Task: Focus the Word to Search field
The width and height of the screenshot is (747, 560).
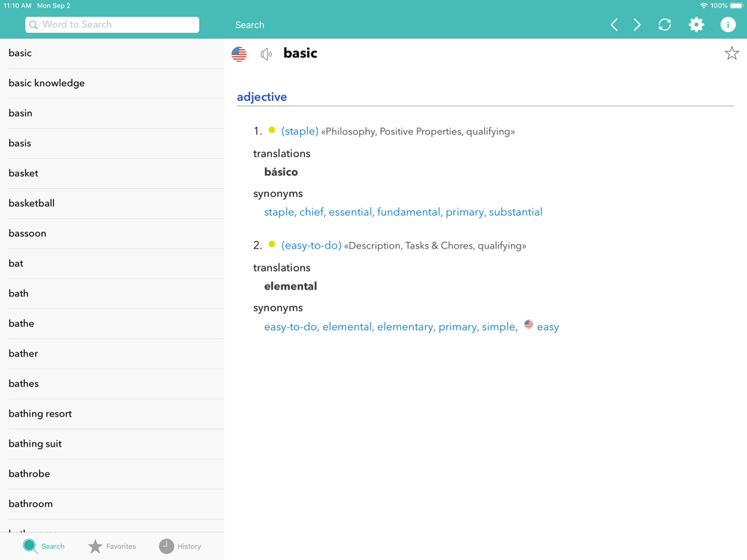Action: click(112, 25)
